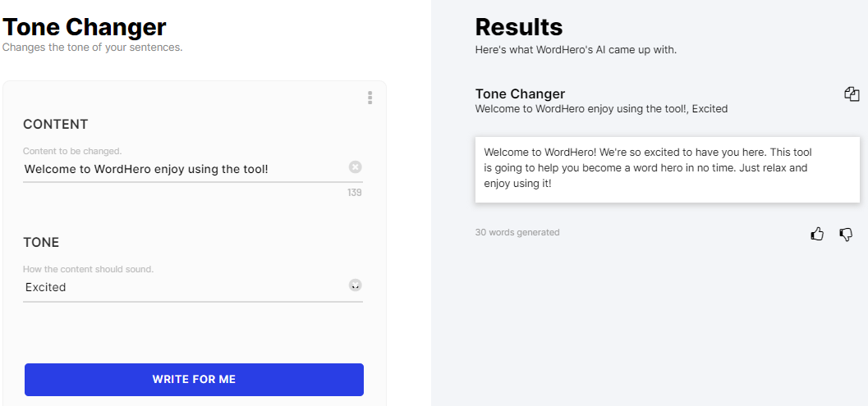
Task: Click the Tone Changer title in the Results panel
Action: coord(520,94)
